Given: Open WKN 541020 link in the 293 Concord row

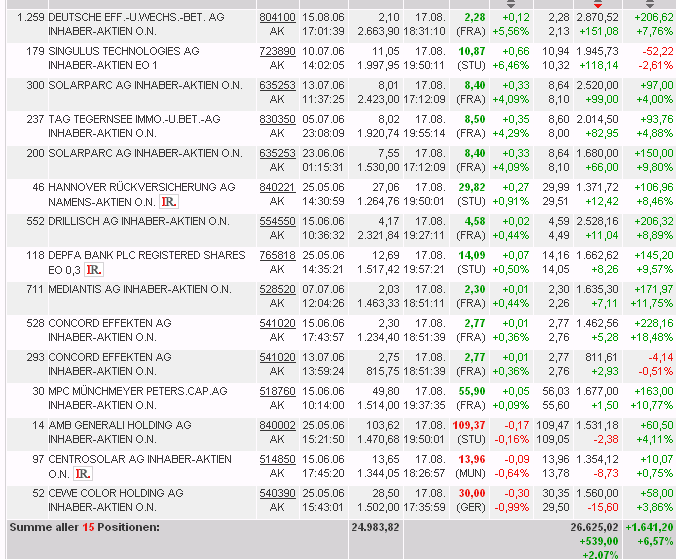Looking at the screenshot, I should coord(277,358).
